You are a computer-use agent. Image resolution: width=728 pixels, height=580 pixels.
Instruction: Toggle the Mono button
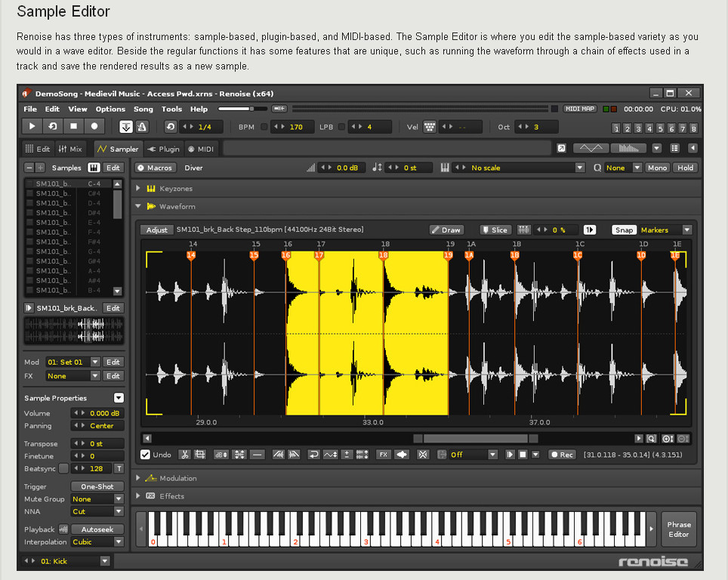[657, 168]
